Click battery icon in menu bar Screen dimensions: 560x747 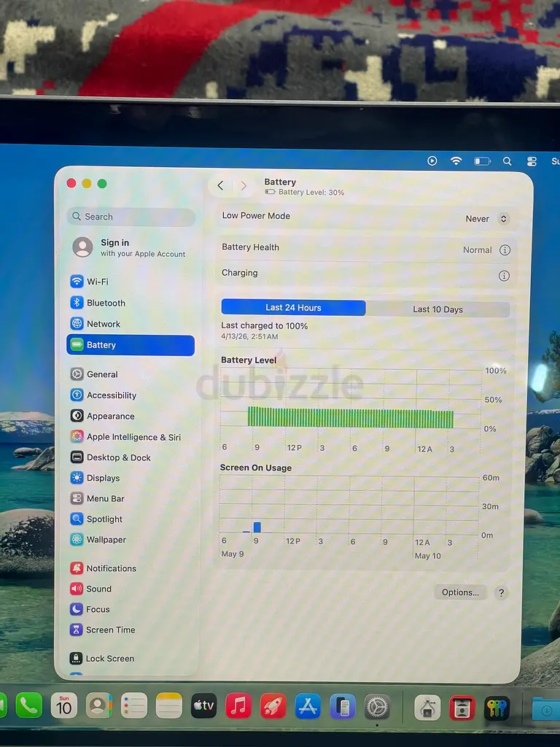tap(482, 161)
